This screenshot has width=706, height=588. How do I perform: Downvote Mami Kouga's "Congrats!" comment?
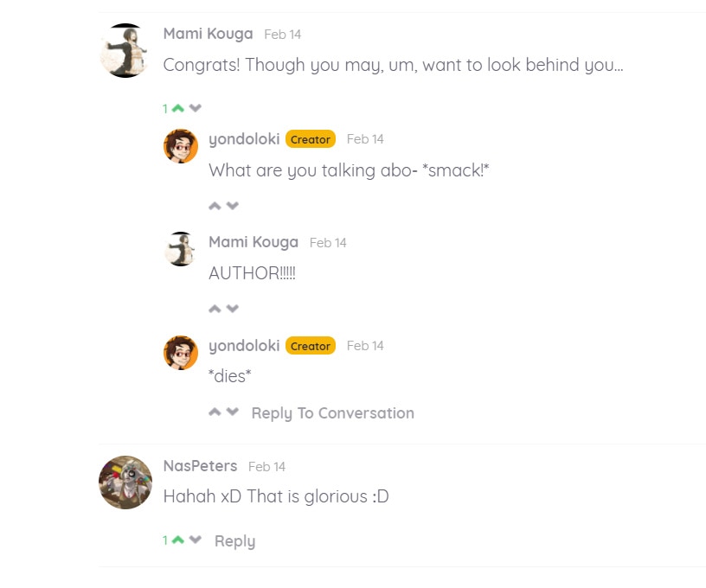[x=196, y=108]
